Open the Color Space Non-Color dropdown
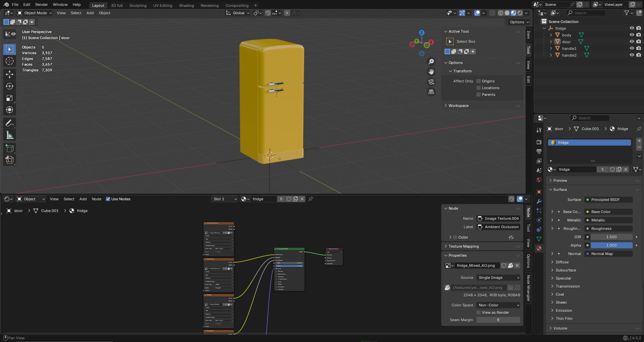The image size is (644, 342). pos(498,305)
